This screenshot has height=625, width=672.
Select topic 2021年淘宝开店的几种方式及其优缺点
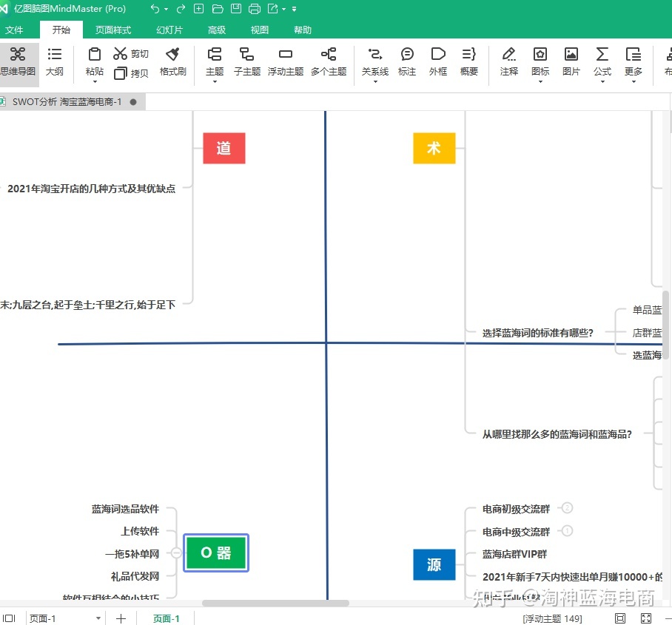pyautogui.click(x=91, y=189)
